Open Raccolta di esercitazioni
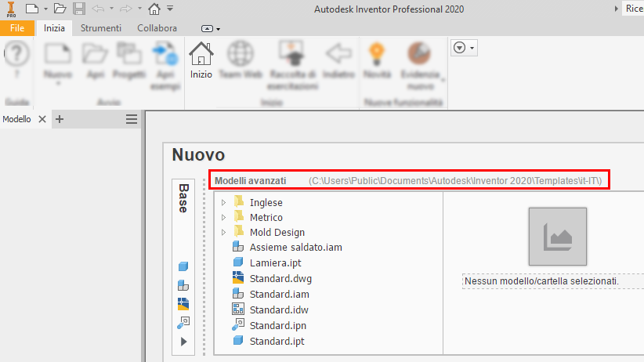Screen dimensions: 644x362 pyautogui.click(x=292, y=66)
